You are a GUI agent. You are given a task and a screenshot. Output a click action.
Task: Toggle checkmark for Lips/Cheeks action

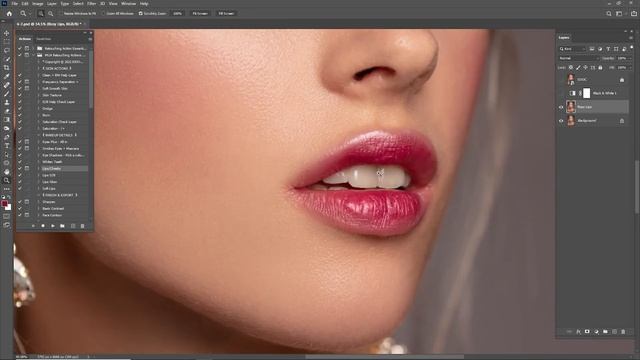20,168
